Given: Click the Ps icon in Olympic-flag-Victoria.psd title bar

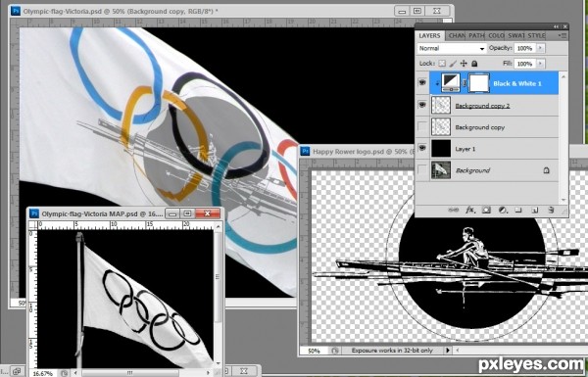Looking at the screenshot, I should pyautogui.click(x=16, y=11).
